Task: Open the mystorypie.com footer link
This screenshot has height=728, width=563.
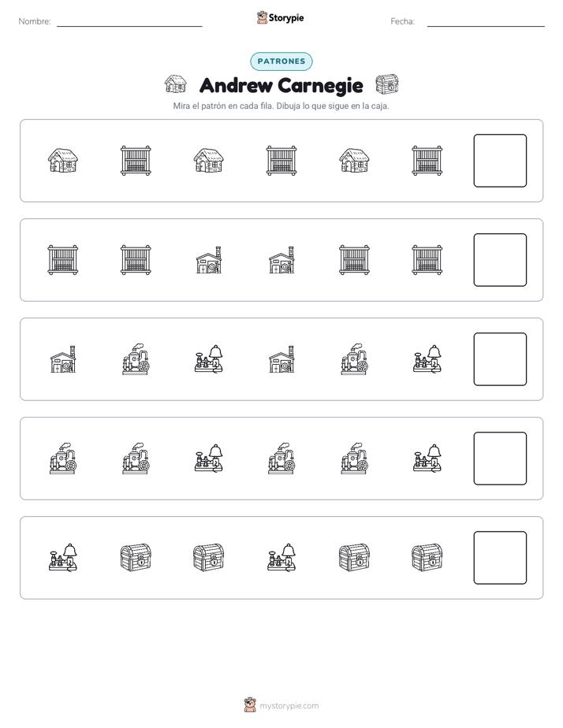Action: 281,705
